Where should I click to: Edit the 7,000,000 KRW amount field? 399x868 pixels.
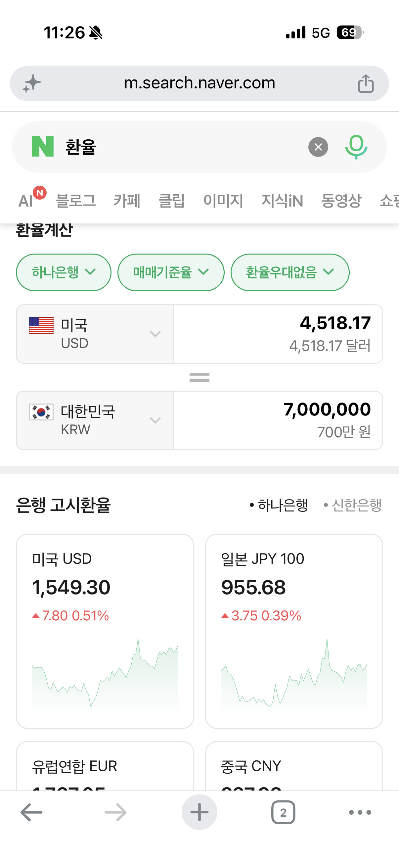(278, 420)
